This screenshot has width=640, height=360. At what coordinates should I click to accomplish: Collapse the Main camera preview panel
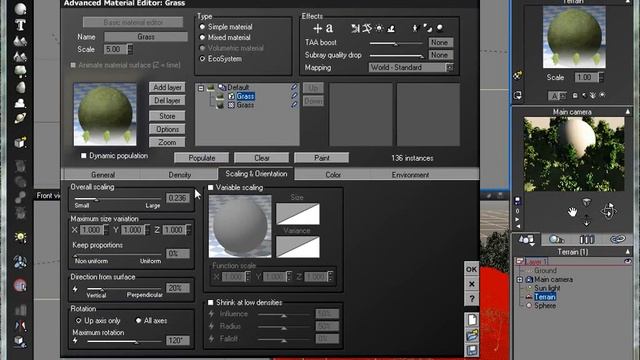627,111
